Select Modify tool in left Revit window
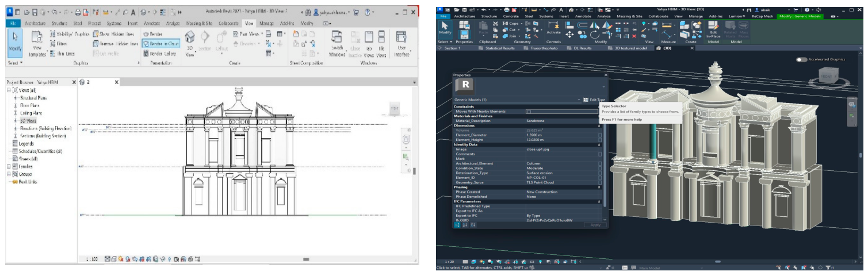The width and height of the screenshot is (868, 275). coord(14,43)
